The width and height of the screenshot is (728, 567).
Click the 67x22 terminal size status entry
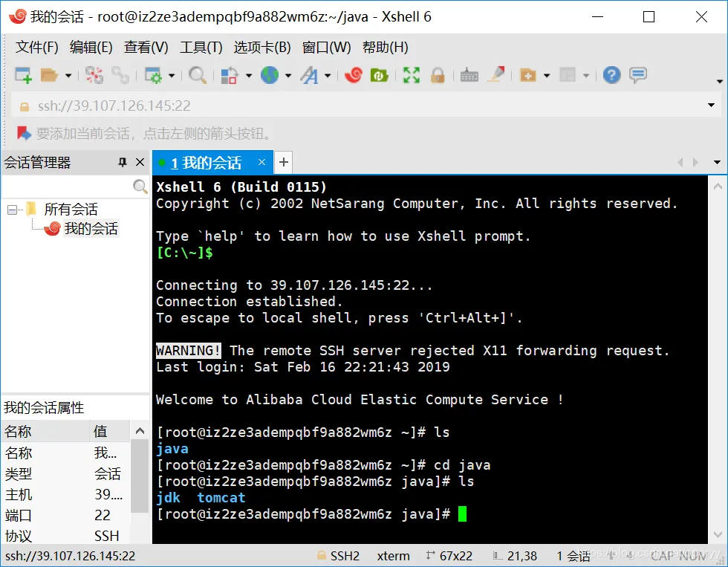click(449, 556)
